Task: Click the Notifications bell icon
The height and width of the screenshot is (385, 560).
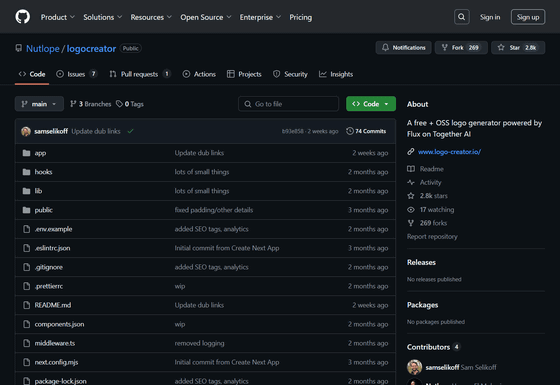Action: click(x=385, y=48)
